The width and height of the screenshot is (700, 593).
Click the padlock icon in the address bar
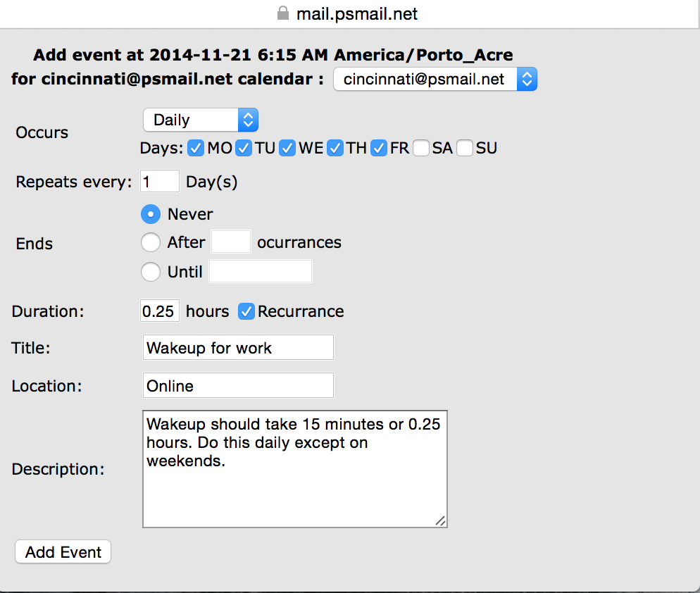282,13
